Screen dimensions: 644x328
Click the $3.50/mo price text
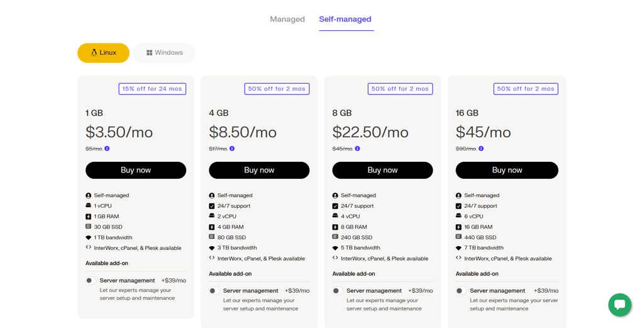coord(119,132)
